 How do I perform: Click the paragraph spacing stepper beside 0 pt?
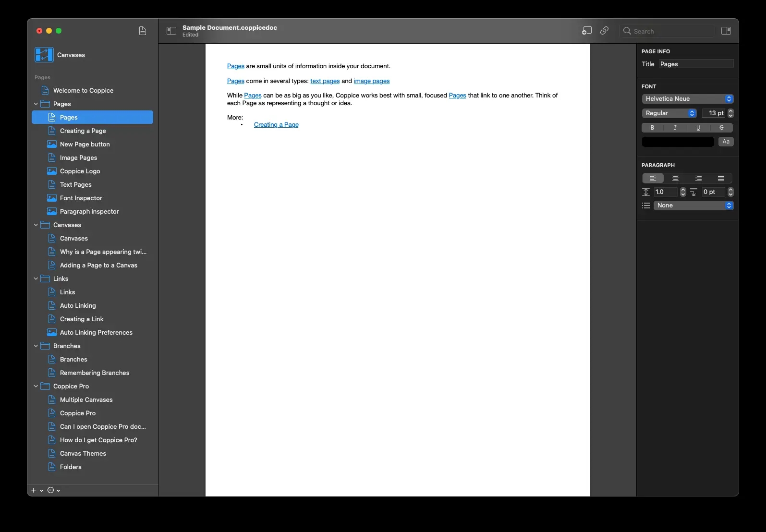730,192
